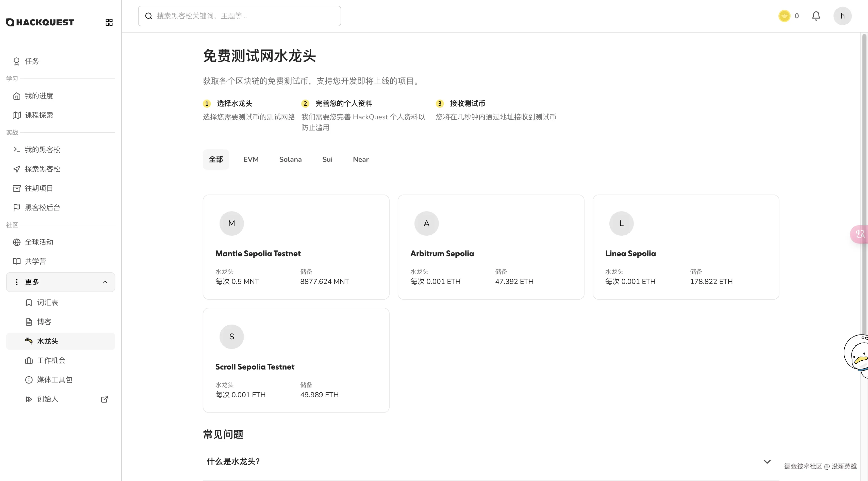The height and width of the screenshot is (481, 868).
Task: Click the 博客 document icon
Action: click(x=29, y=322)
